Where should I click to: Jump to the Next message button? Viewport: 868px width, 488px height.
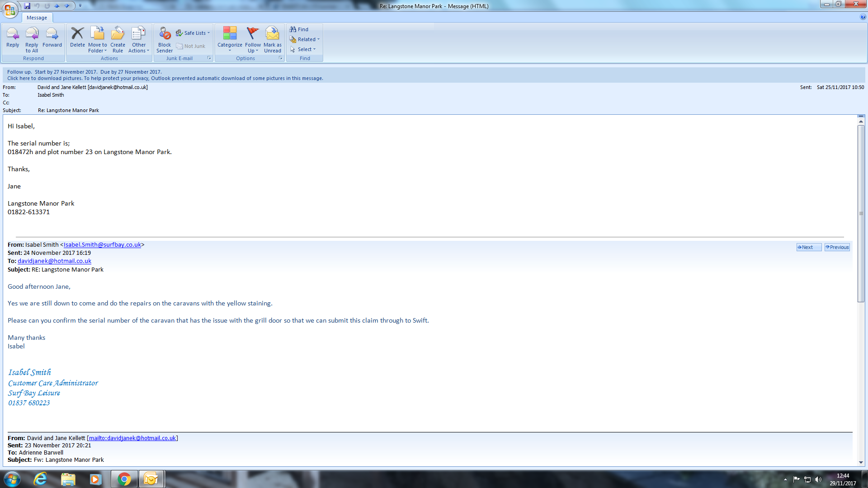click(808, 247)
